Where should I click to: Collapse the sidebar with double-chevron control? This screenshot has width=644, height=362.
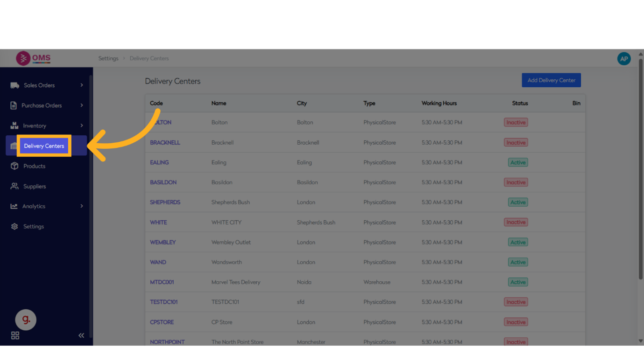[x=81, y=335]
